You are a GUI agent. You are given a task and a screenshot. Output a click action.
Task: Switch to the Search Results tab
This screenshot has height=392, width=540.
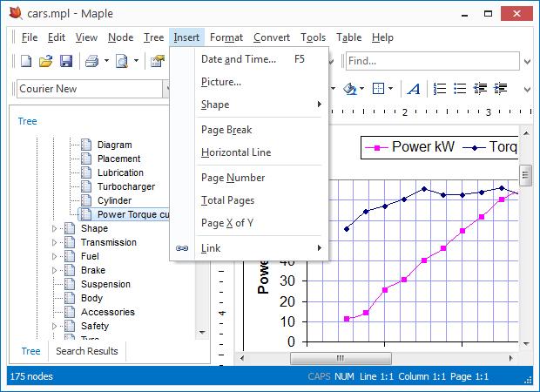(87, 351)
